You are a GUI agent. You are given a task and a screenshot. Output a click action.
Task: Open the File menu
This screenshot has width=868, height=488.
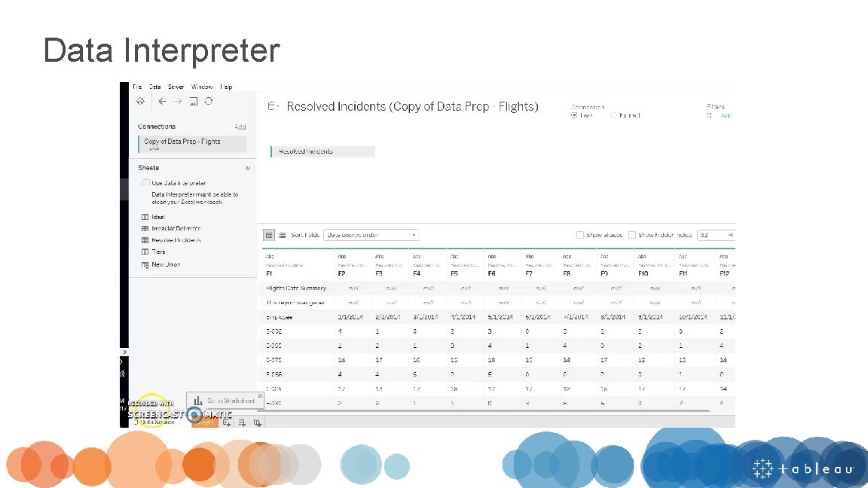pos(137,87)
